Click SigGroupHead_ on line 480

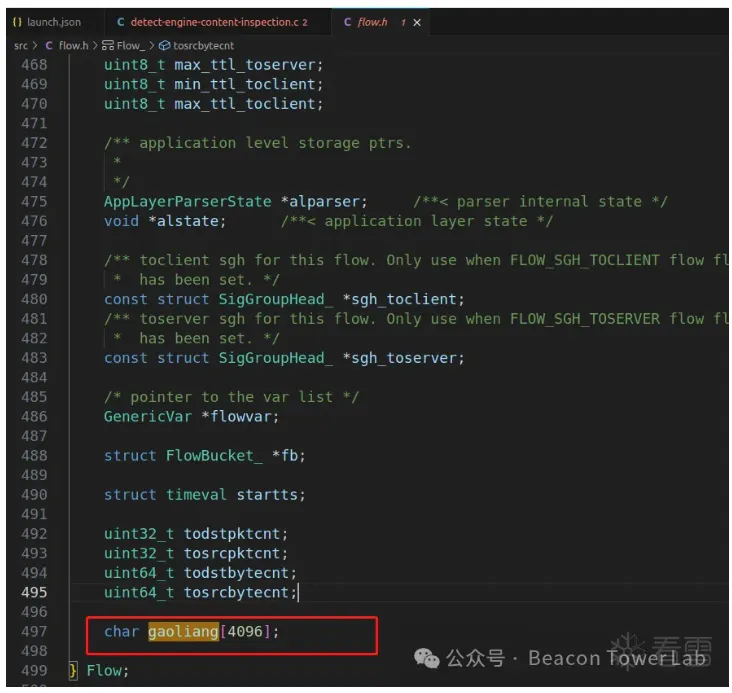pos(275,299)
